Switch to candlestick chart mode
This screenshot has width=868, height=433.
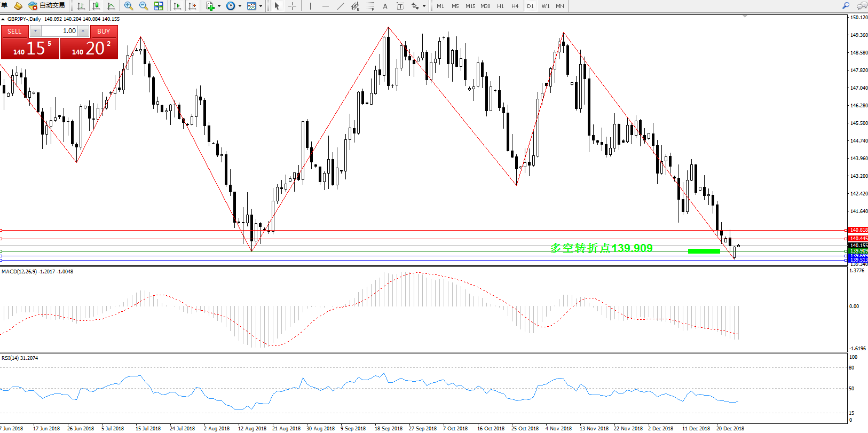coord(96,6)
